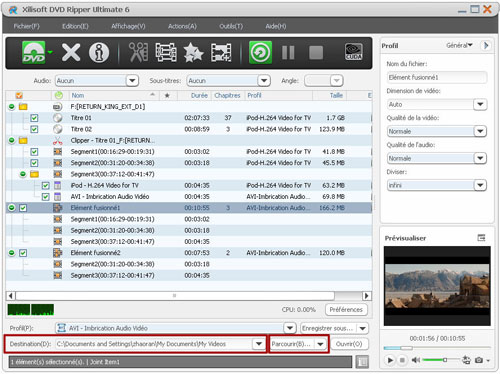Open the Affichage(V) menu
Viewport: 500px width, 374px height.
(x=128, y=26)
